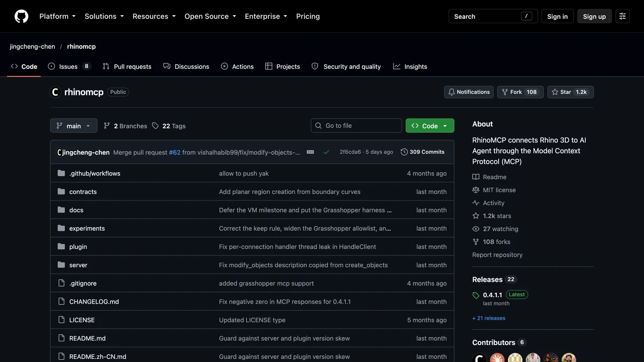Screen dimensions: 644x362
Task: Open the main branch selector dropdown
Action: pos(74,126)
